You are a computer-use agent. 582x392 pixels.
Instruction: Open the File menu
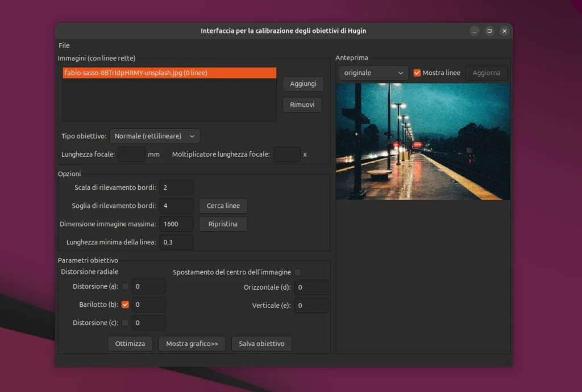pos(64,45)
